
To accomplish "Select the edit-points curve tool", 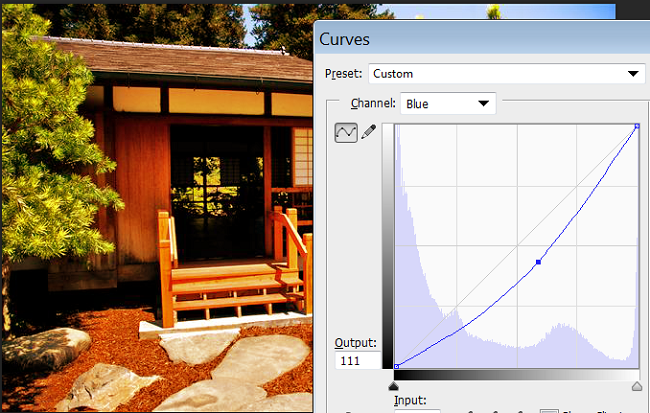I will 346,133.
